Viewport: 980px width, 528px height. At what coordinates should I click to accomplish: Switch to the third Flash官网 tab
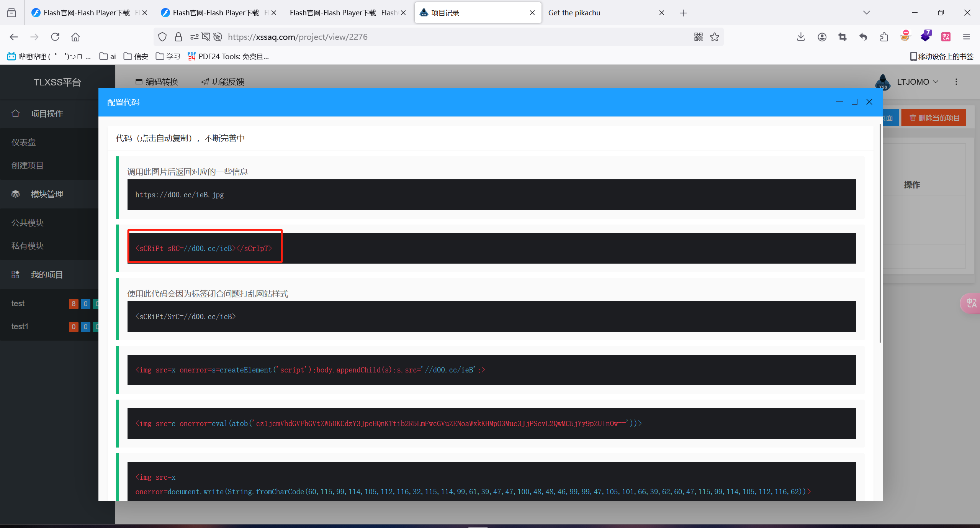point(348,13)
